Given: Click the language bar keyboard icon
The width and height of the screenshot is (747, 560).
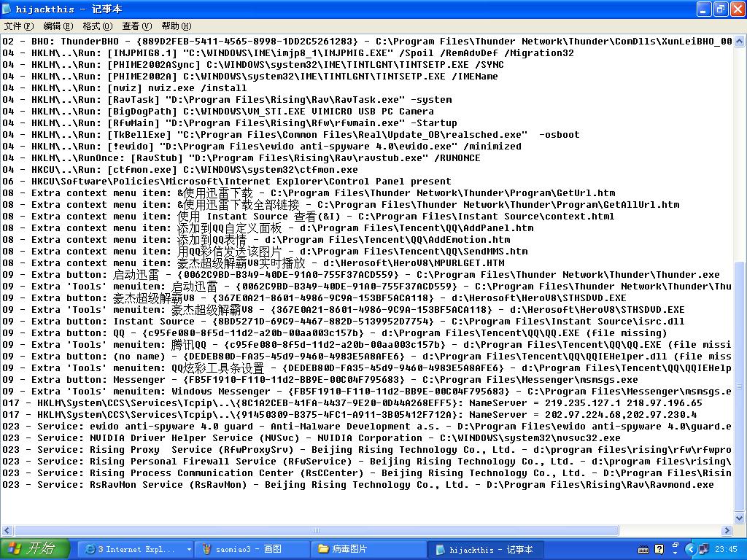Looking at the screenshot, I should click(643, 550).
